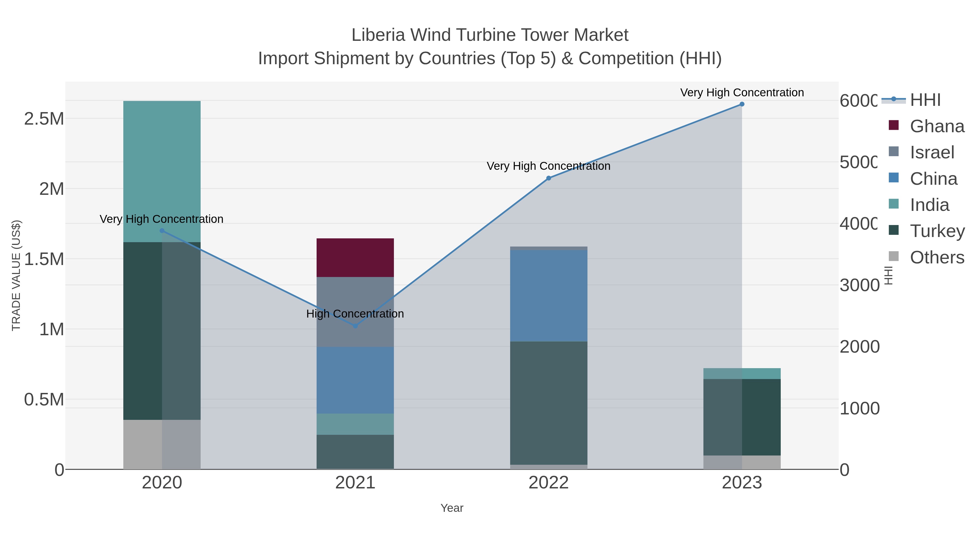Toggle the Israel legend entry

[921, 152]
